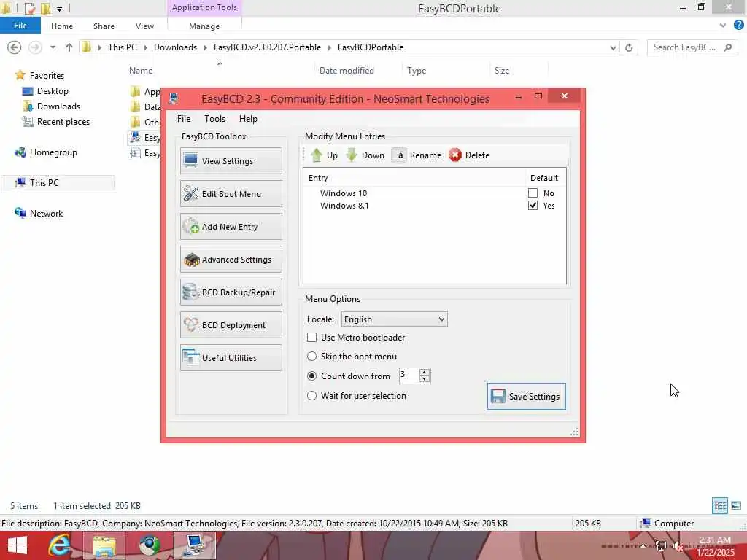
Task: Open recent locations dropdown arrow
Action: pos(53,47)
